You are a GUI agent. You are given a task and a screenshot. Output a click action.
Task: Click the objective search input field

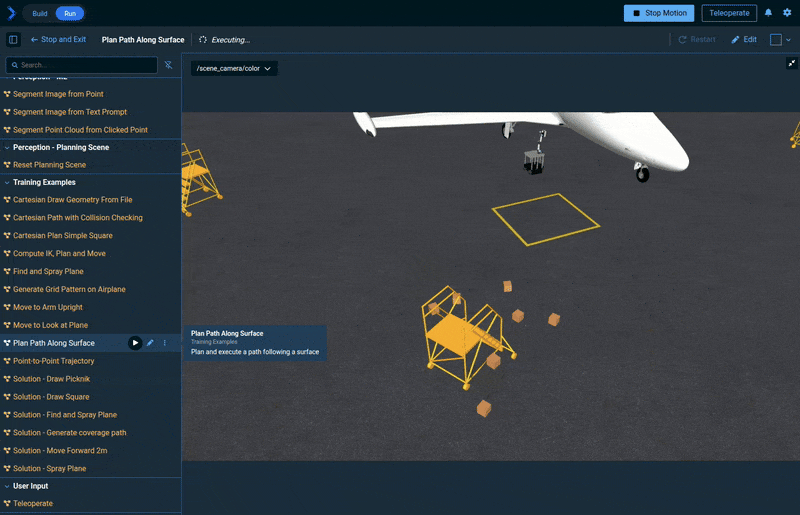(x=85, y=65)
